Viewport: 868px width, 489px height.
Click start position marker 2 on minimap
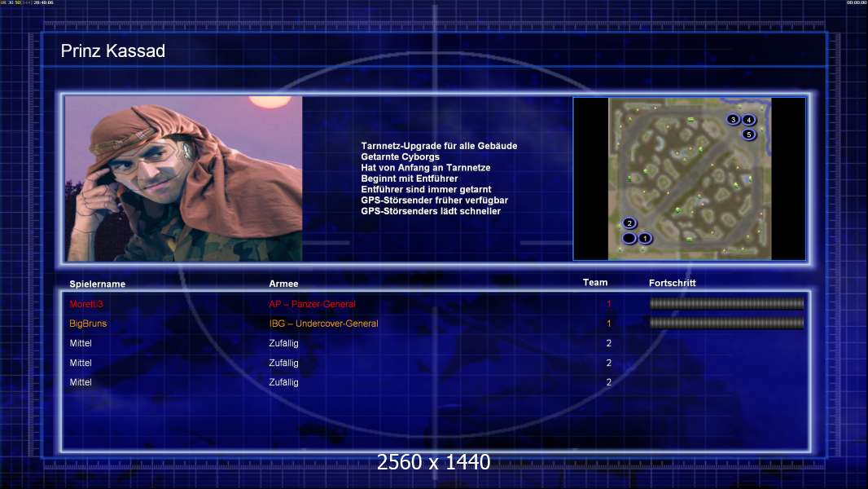tap(629, 223)
